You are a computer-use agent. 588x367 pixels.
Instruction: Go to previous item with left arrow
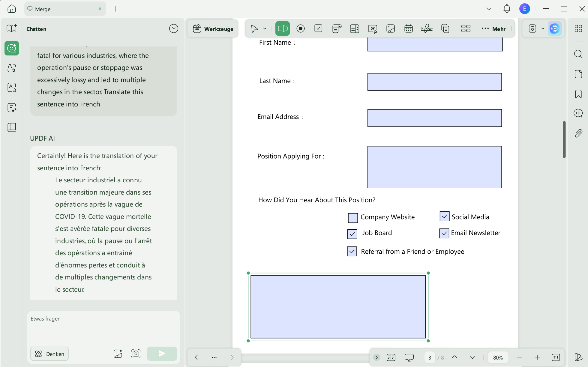click(x=196, y=357)
